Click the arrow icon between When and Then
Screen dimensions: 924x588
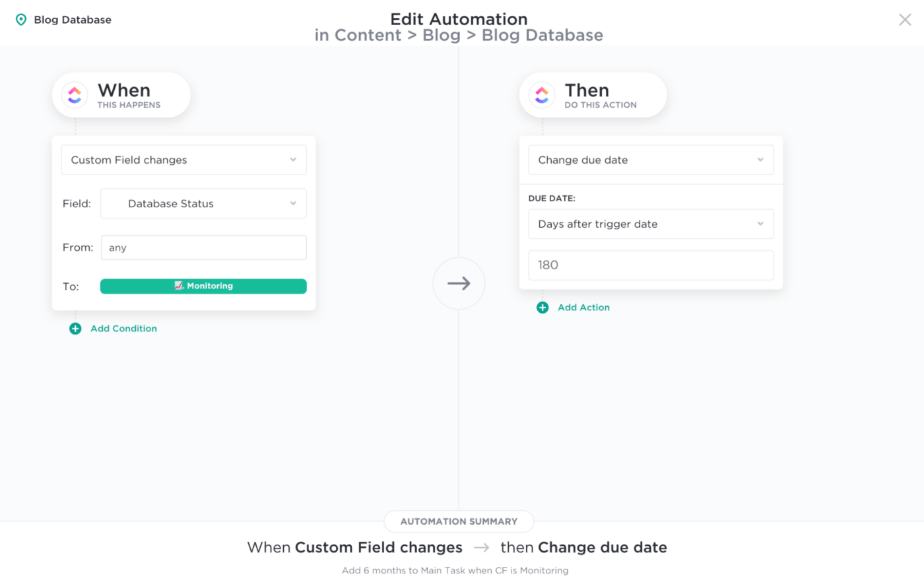tap(459, 284)
